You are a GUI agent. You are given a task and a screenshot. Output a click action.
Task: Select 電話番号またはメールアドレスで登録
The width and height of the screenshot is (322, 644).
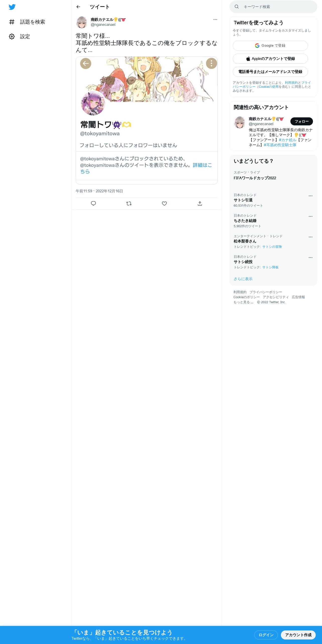coord(270,72)
